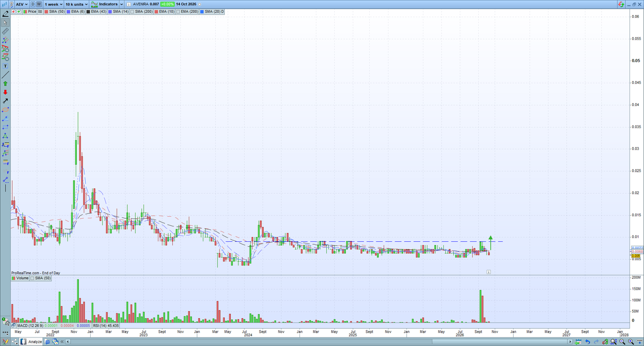Image resolution: width=644 pixels, height=346 pixels.
Task: Toggle EMA (10) indicator visibility
Action: (164, 11)
